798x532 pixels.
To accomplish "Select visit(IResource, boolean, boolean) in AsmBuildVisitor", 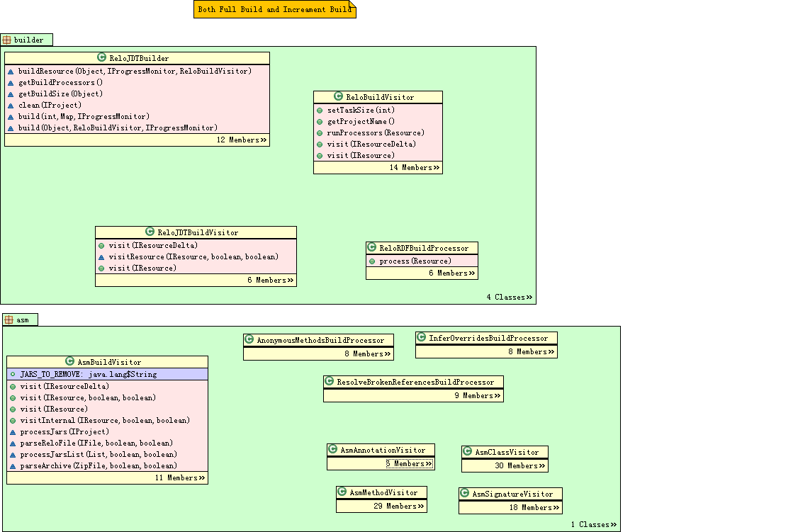I will click(88, 397).
